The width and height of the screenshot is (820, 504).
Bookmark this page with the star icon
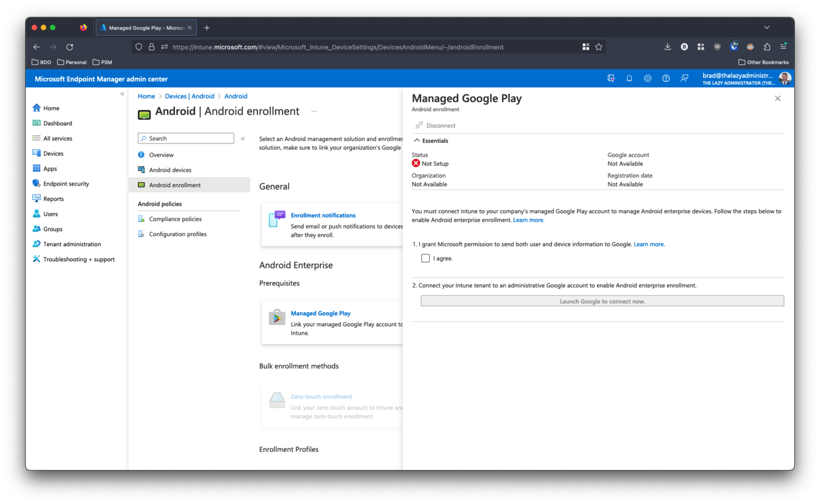(x=599, y=47)
